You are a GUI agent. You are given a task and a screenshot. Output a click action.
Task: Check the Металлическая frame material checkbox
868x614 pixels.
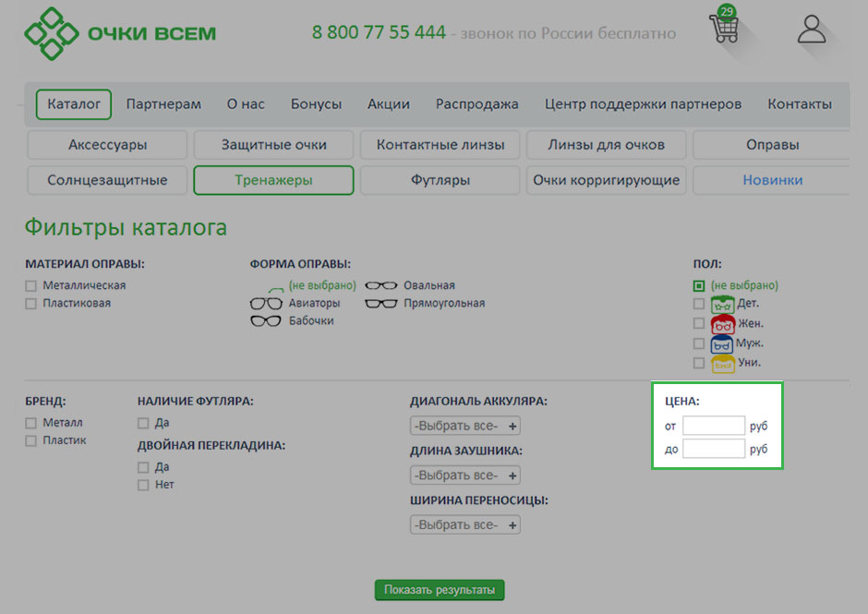pos(31,286)
